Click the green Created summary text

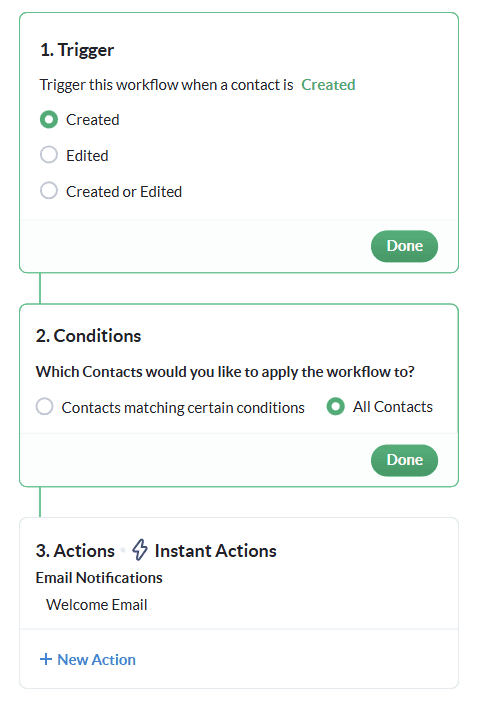pos(328,85)
